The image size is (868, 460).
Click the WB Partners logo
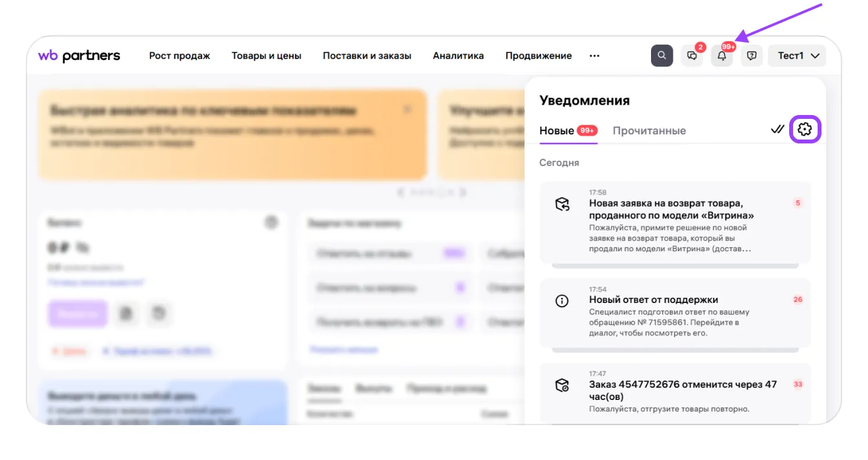(79, 56)
